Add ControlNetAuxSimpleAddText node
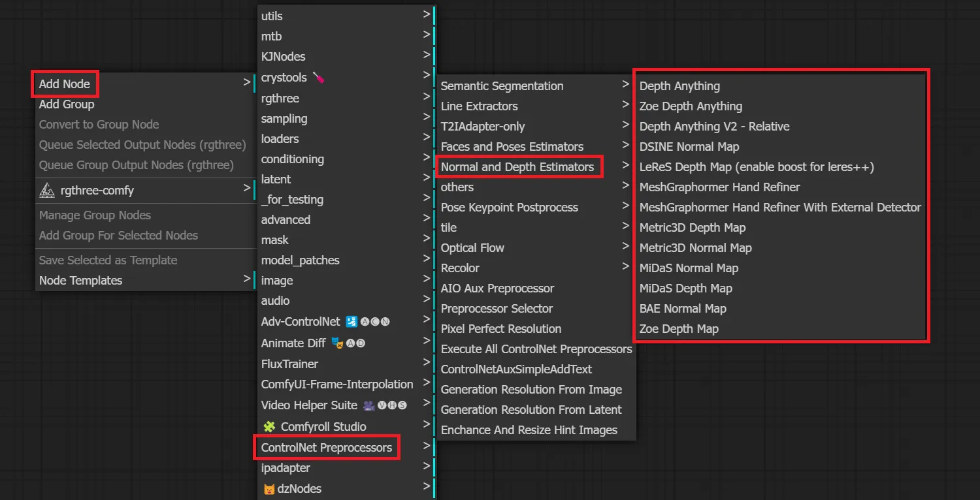980x500 pixels. pyautogui.click(x=536, y=369)
